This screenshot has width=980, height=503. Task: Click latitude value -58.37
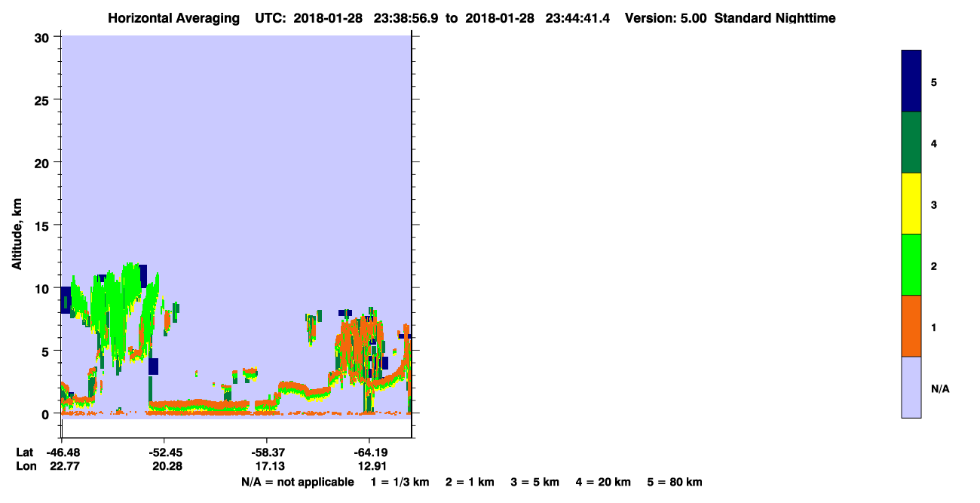[267, 452]
